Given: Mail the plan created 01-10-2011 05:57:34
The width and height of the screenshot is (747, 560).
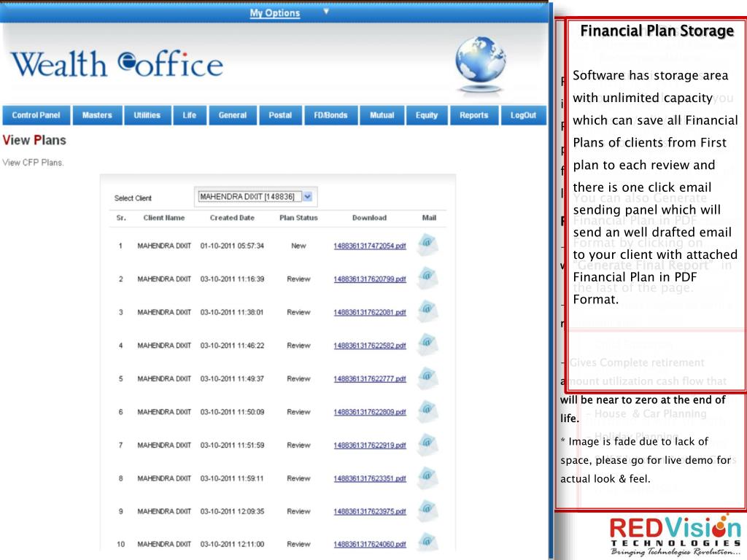Looking at the screenshot, I should click(x=427, y=245).
